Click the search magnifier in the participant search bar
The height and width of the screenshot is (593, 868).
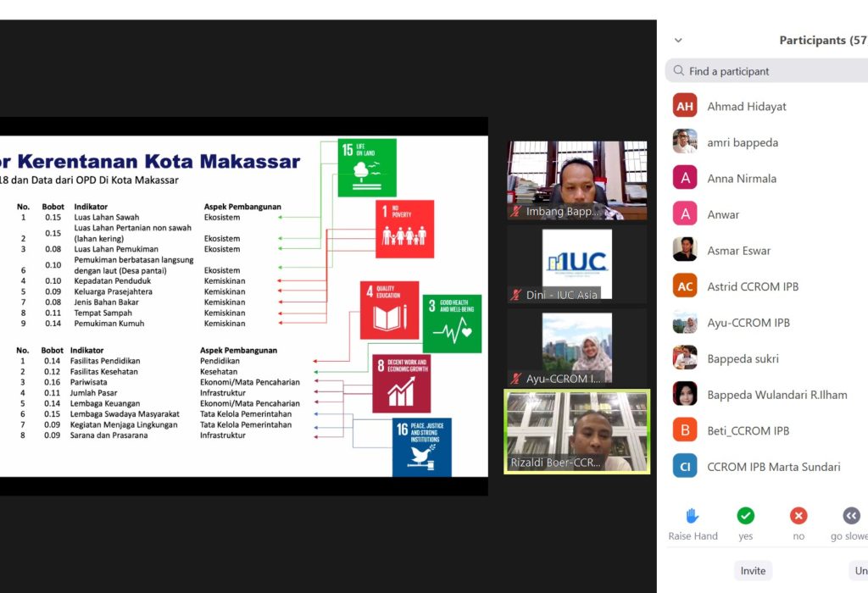(678, 70)
